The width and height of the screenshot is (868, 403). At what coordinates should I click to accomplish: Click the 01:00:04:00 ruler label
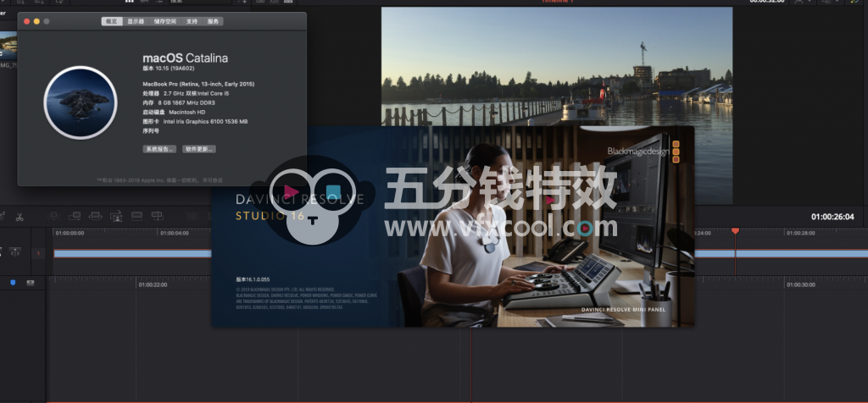[175, 234]
